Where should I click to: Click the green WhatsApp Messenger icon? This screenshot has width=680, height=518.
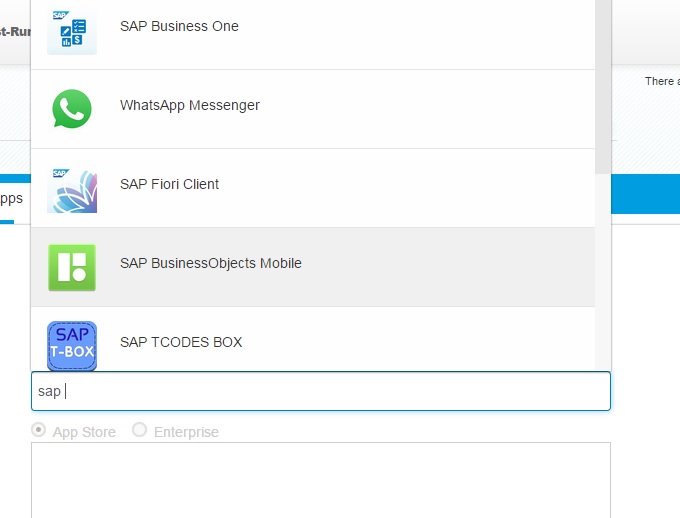point(72,108)
